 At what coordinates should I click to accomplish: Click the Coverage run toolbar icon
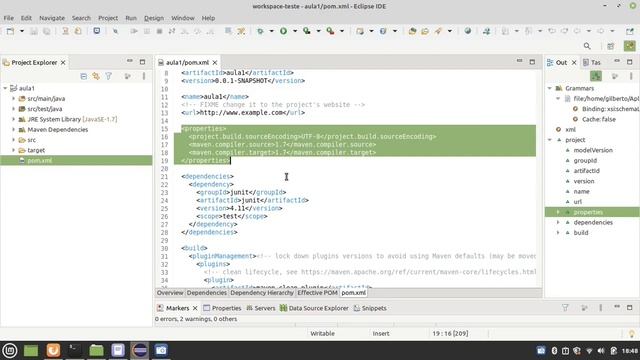click(307, 31)
